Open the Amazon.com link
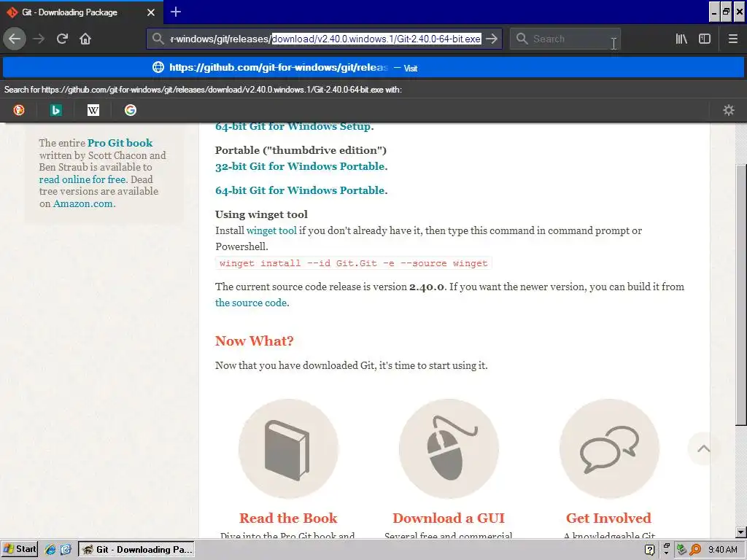Image resolution: width=747 pixels, height=560 pixels. coord(83,204)
